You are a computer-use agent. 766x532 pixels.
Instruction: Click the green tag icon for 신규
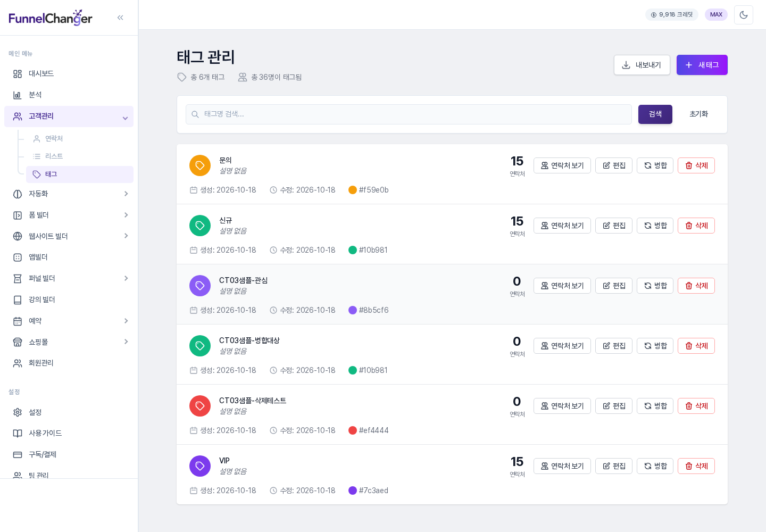click(200, 226)
